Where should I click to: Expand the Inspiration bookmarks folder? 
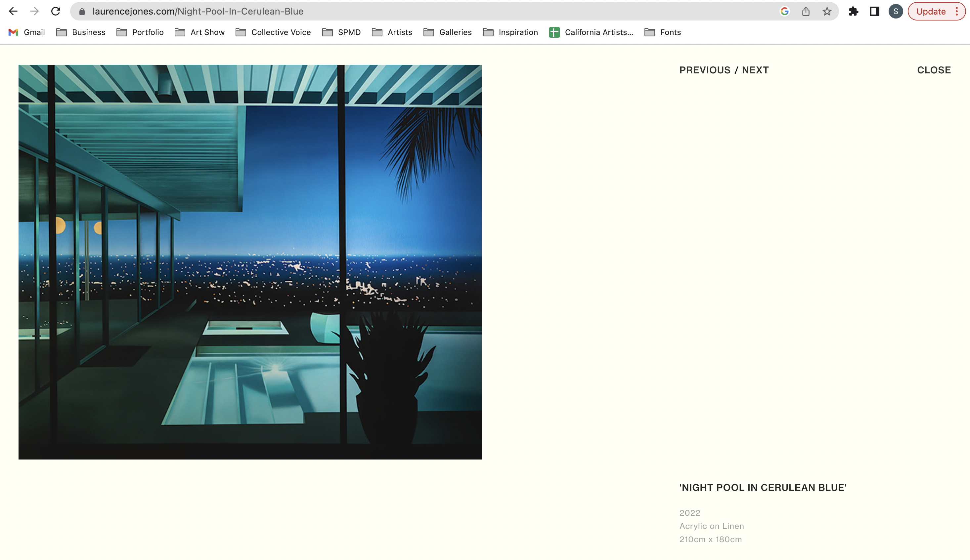point(510,32)
